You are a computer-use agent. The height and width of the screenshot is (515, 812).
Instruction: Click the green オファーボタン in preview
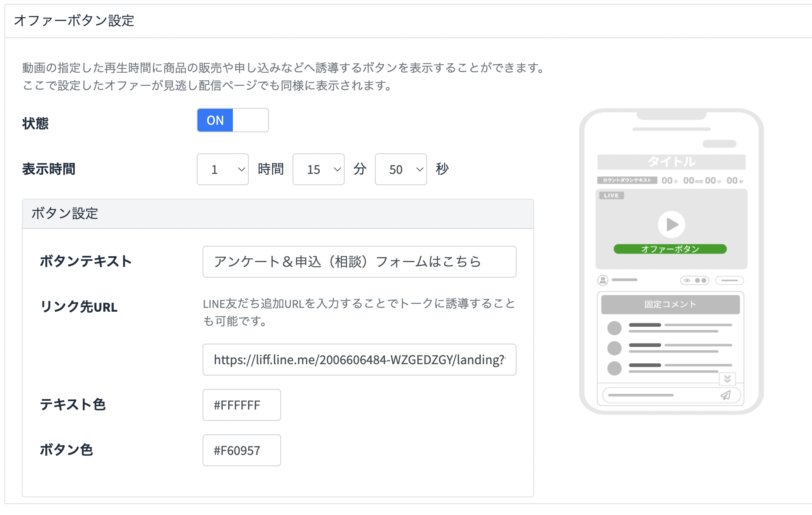click(670, 249)
